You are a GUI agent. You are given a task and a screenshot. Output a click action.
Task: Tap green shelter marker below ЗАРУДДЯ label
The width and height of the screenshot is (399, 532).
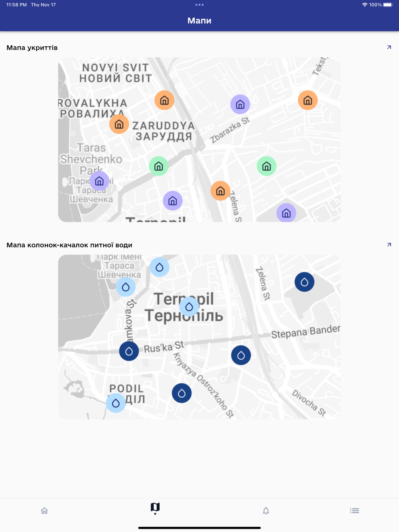[x=158, y=166]
